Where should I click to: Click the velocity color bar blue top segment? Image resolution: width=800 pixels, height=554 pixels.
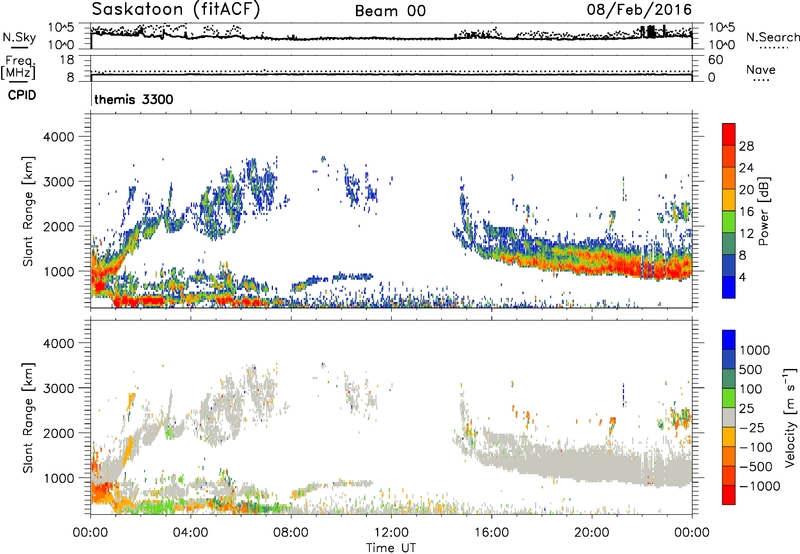(x=729, y=340)
